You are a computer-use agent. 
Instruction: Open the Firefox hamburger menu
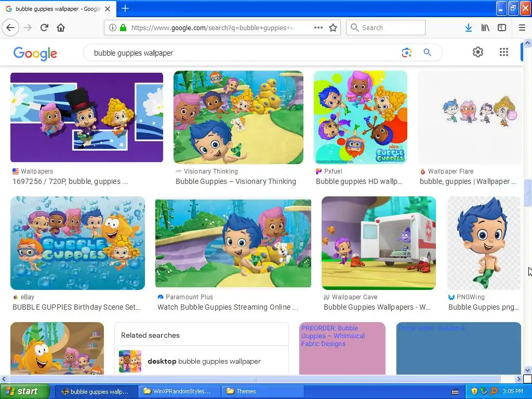(x=522, y=28)
